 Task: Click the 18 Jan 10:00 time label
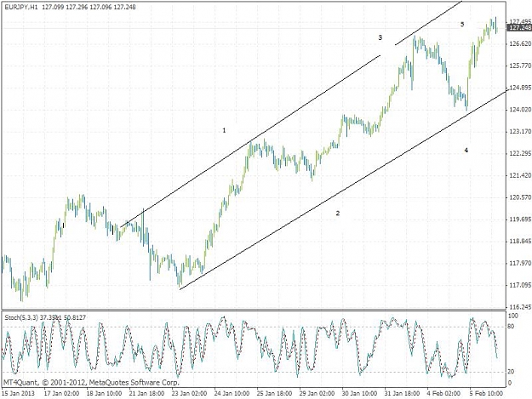(104, 394)
